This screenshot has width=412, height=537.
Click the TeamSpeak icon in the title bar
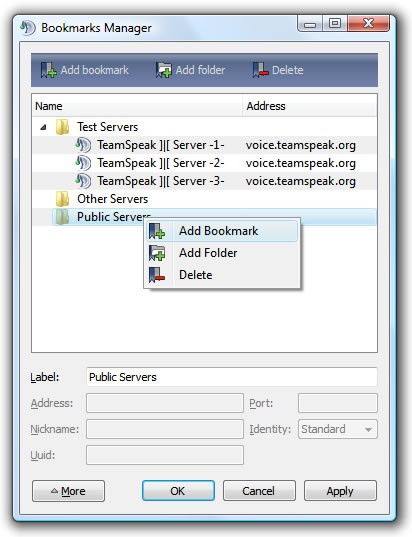[28, 28]
